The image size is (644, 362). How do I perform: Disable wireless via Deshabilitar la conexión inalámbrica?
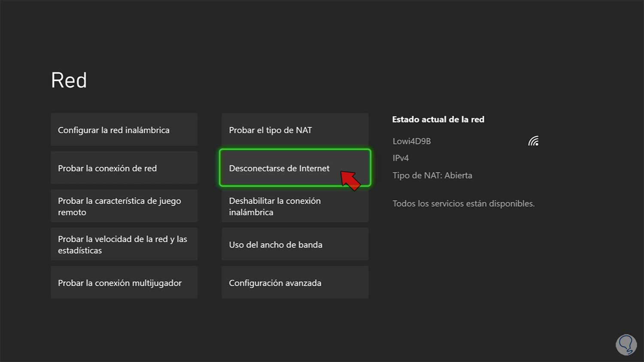point(295,206)
